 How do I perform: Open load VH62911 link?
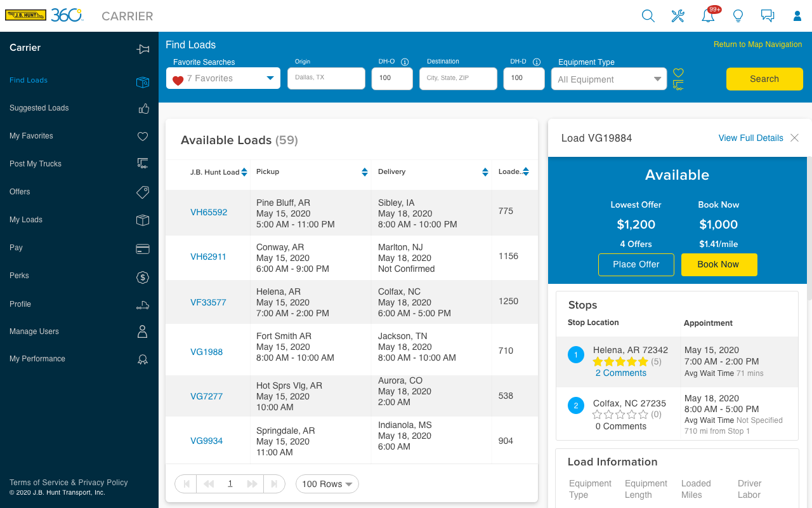(x=208, y=257)
